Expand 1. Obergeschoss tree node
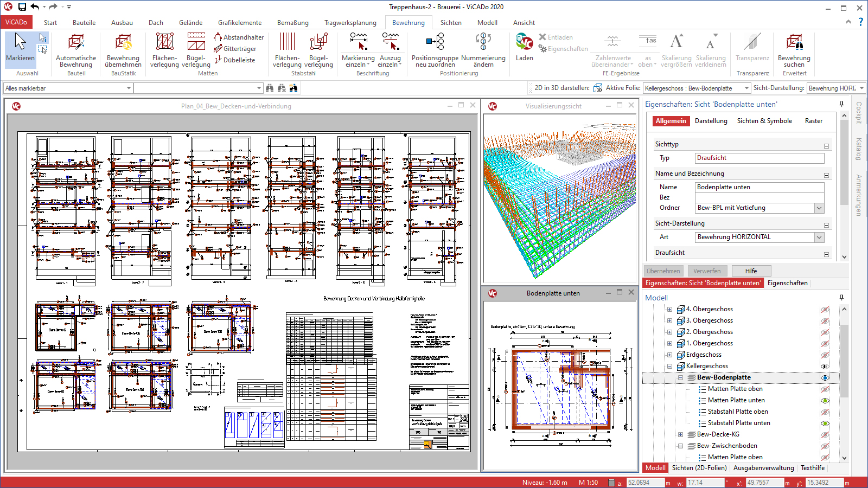This screenshot has height=488, width=868. point(669,343)
